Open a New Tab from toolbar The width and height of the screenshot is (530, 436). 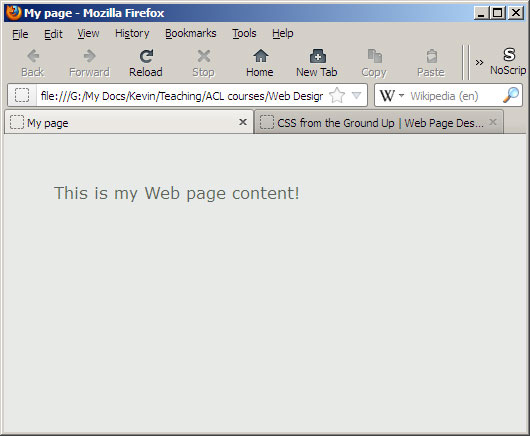pyautogui.click(x=317, y=56)
